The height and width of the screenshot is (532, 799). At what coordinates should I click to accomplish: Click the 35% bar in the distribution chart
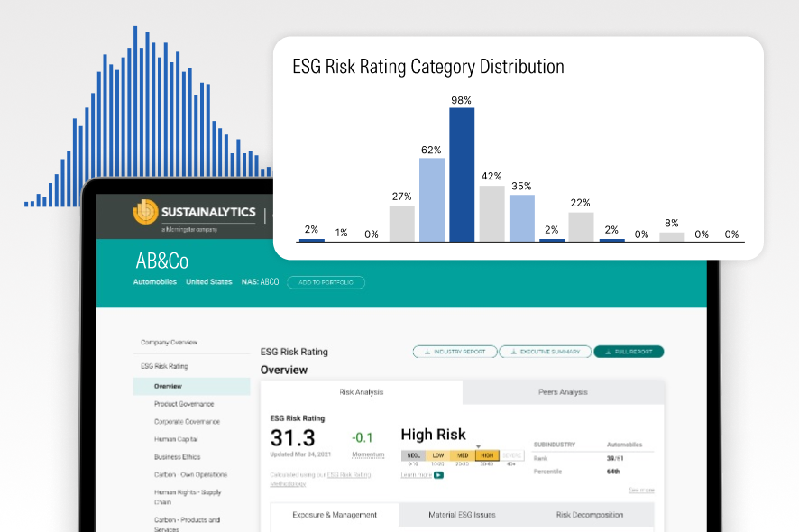click(x=522, y=218)
